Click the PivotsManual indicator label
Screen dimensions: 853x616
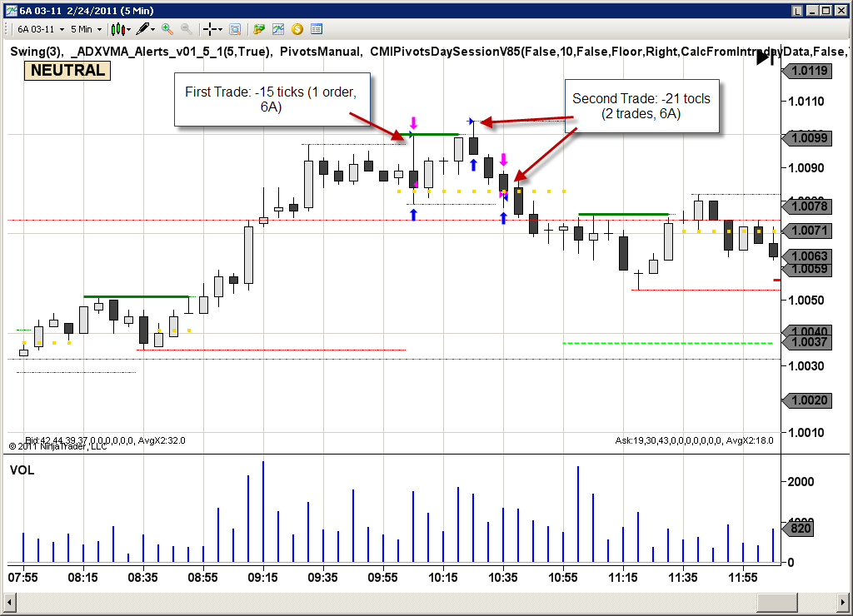tap(321, 52)
